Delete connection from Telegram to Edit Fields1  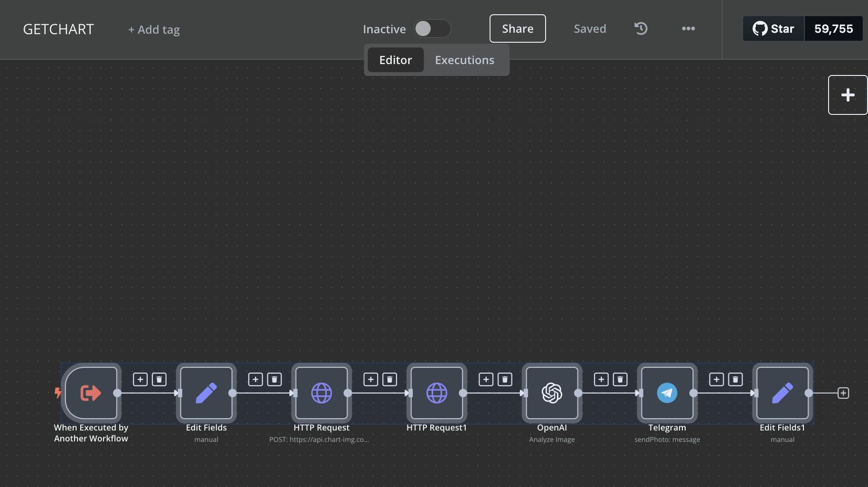pos(736,379)
